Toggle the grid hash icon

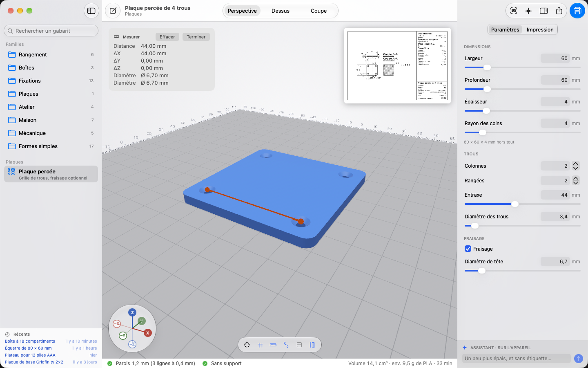point(260,345)
